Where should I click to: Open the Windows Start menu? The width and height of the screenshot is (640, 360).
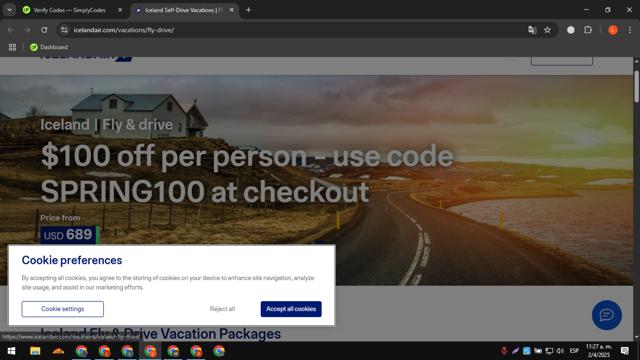pos(11,351)
